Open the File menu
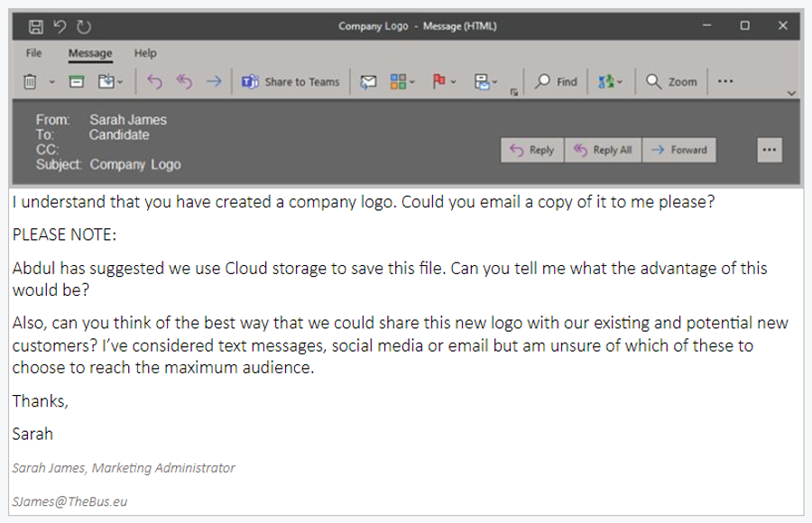 33,53
